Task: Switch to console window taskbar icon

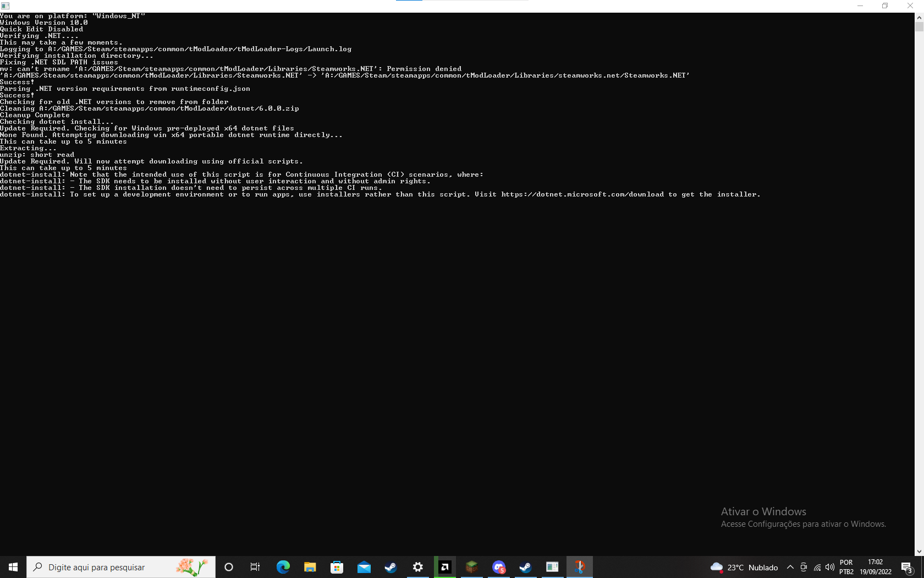Action: 552,567
